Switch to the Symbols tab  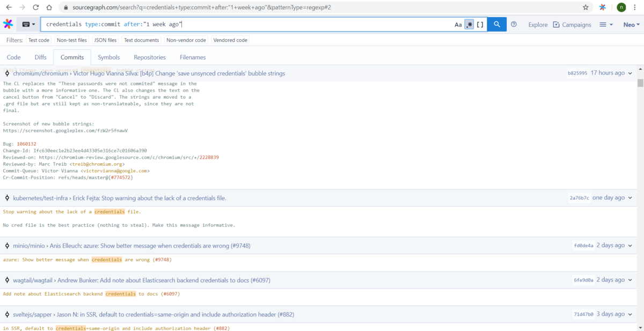click(109, 57)
